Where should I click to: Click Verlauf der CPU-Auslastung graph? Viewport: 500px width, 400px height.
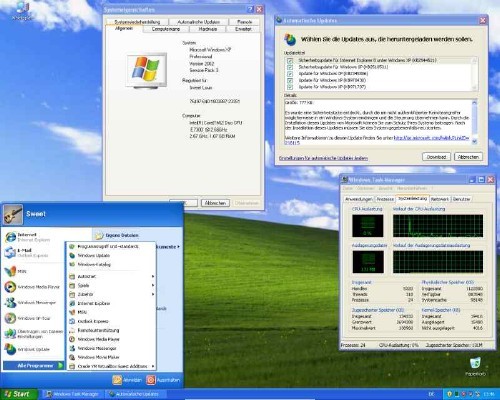coord(438,226)
